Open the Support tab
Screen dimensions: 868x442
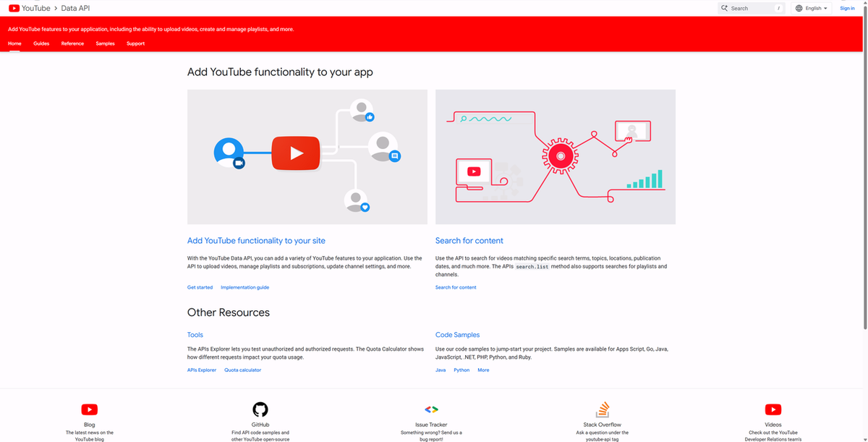[135, 43]
